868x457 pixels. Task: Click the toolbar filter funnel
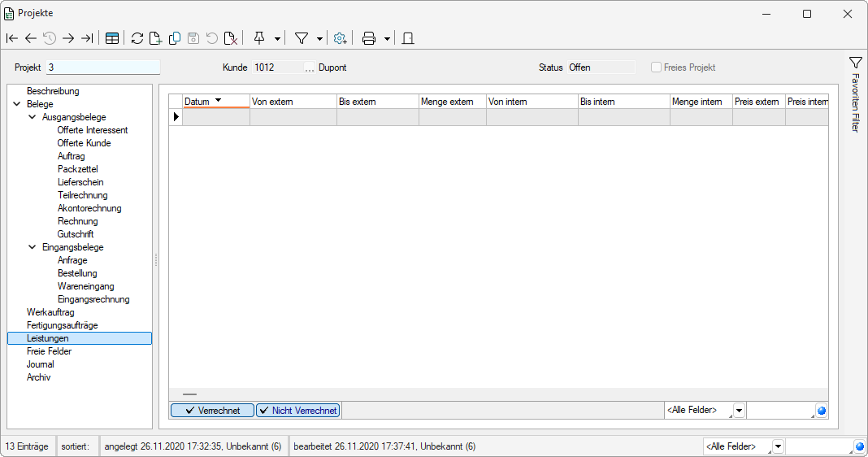(302, 38)
